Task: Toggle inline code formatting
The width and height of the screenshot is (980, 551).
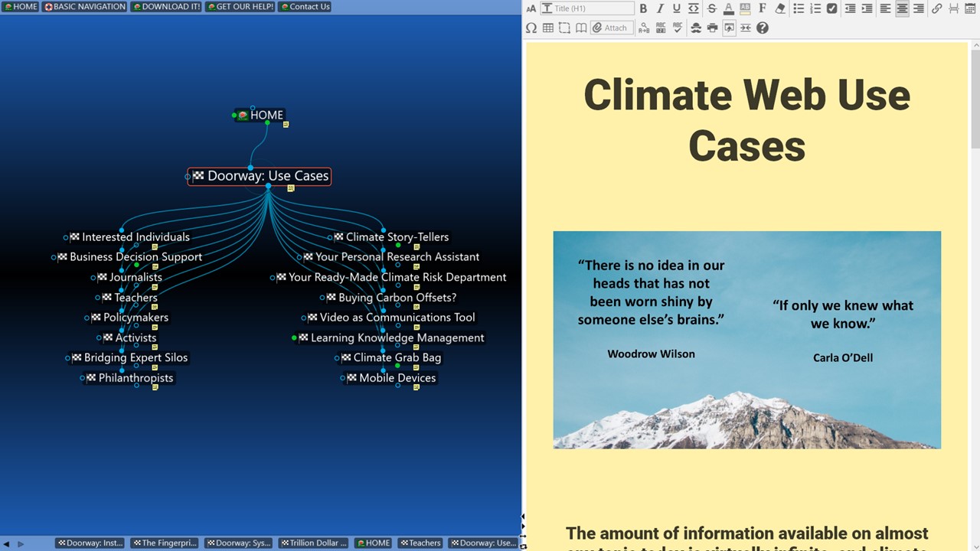Action: click(x=694, y=8)
